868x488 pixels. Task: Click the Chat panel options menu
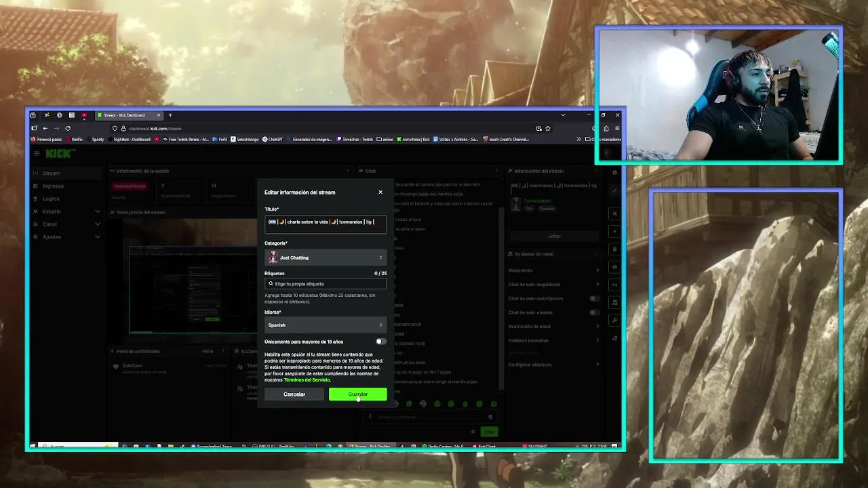tap(497, 171)
